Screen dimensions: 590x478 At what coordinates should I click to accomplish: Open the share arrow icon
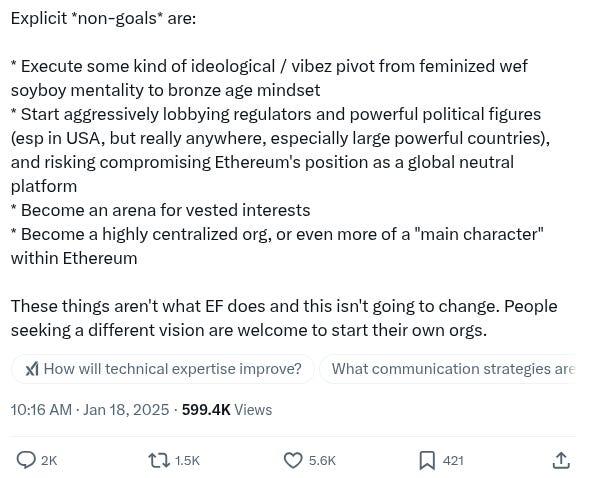561,460
